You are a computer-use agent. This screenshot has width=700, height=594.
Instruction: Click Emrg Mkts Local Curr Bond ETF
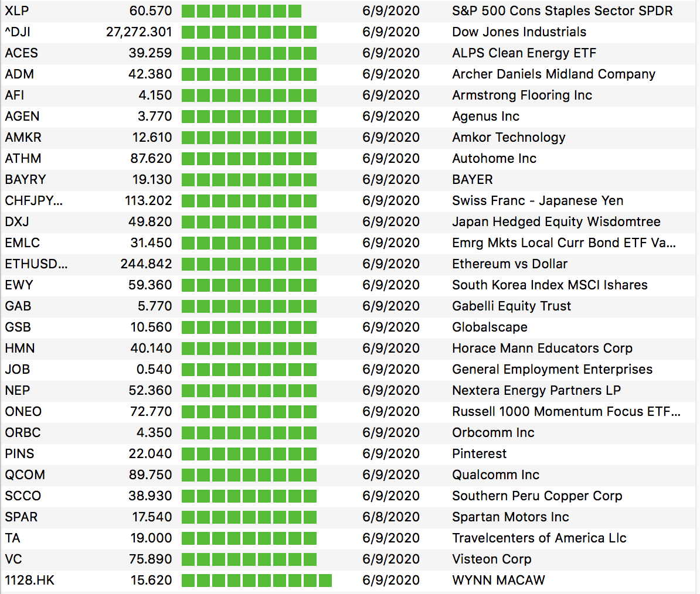click(x=564, y=243)
